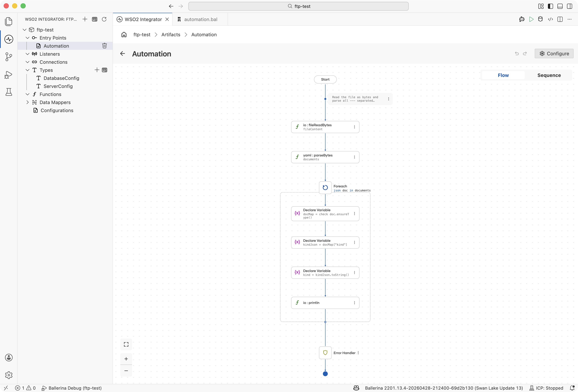This screenshot has height=392, width=578.
Task: Collapse the Listeners section
Action: click(x=28, y=54)
